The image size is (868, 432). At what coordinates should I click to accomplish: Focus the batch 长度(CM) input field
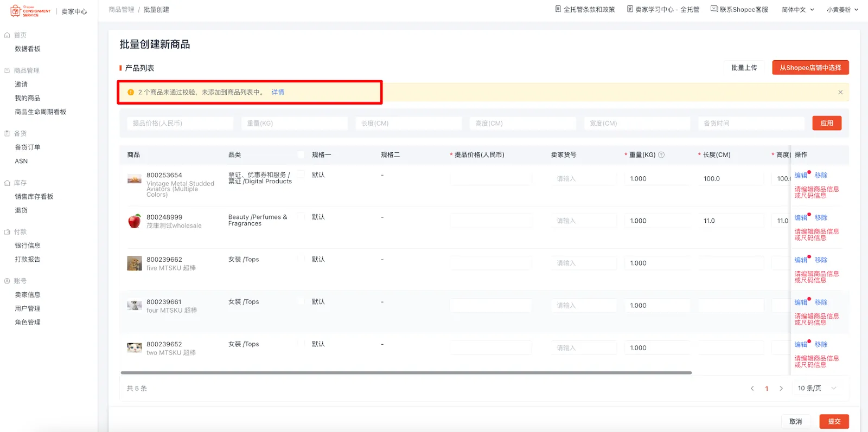[x=409, y=124]
